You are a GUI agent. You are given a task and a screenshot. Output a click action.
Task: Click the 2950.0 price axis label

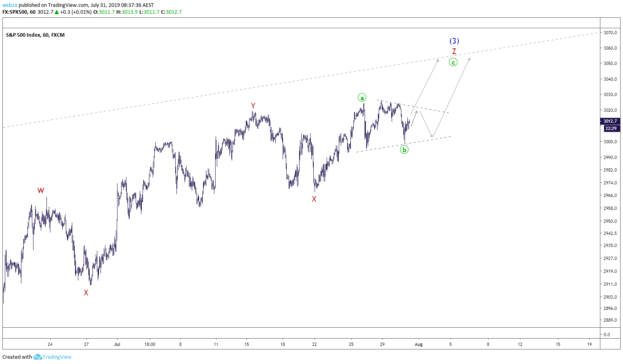pos(610,221)
